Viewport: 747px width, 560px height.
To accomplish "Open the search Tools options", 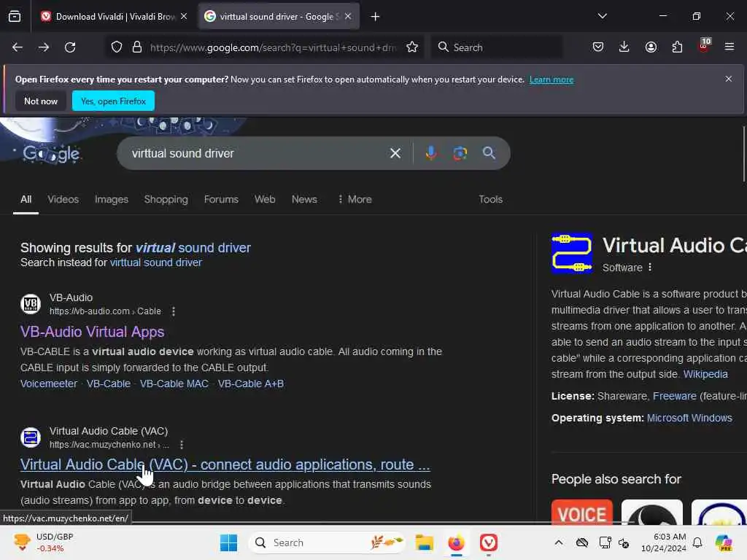I will pyautogui.click(x=491, y=200).
